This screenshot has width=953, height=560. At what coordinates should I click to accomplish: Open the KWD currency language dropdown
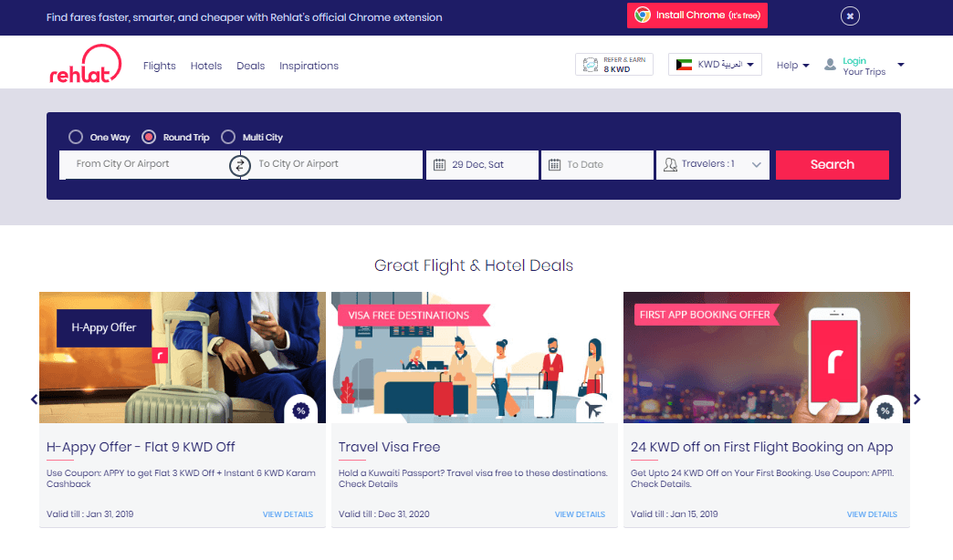coord(715,65)
